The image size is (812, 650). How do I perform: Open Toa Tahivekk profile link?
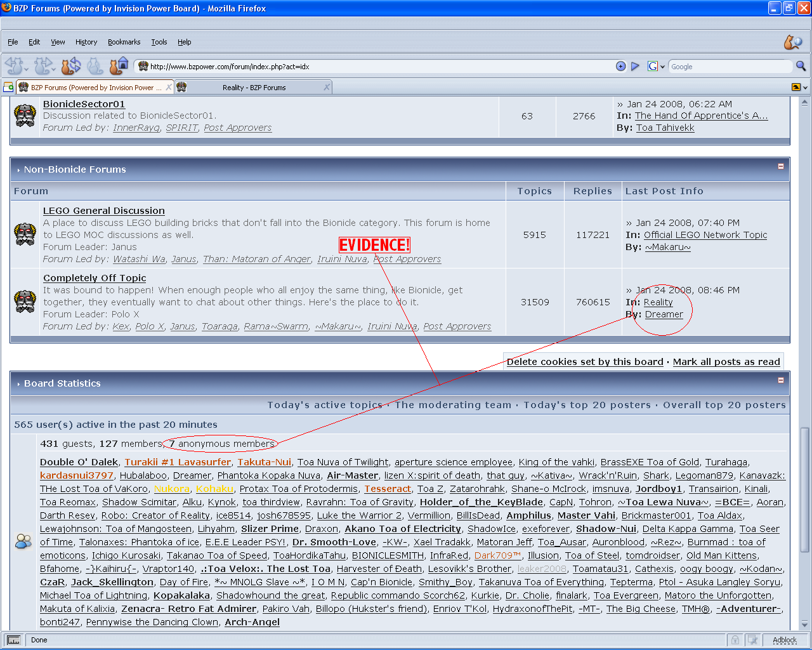point(665,128)
